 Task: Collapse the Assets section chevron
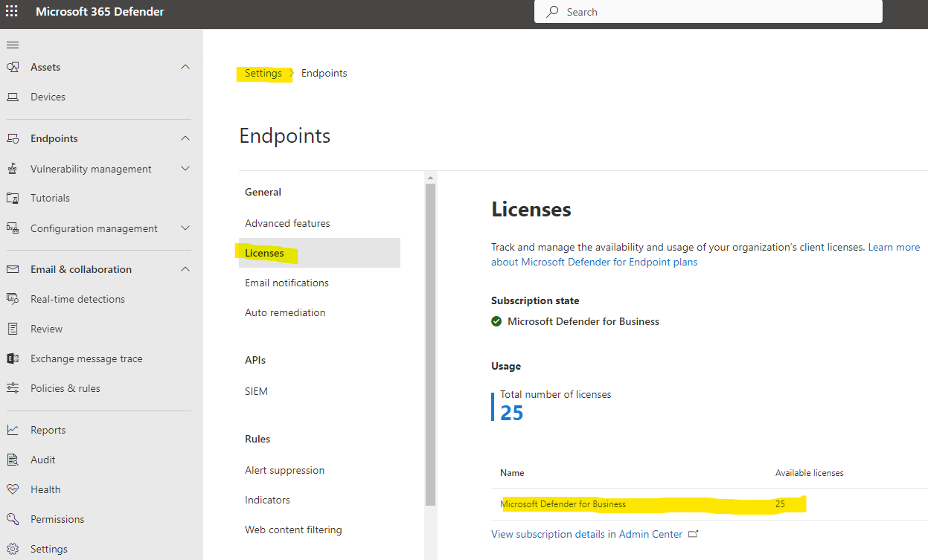coord(185,67)
